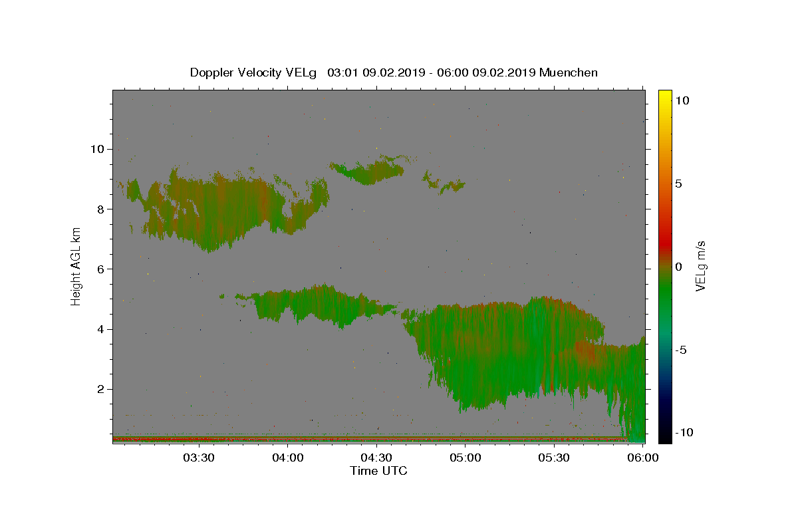Image resolution: width=798 pixels, height=532 pixels.
Task: Click the height tick label 4
Action: coord(100,329)
